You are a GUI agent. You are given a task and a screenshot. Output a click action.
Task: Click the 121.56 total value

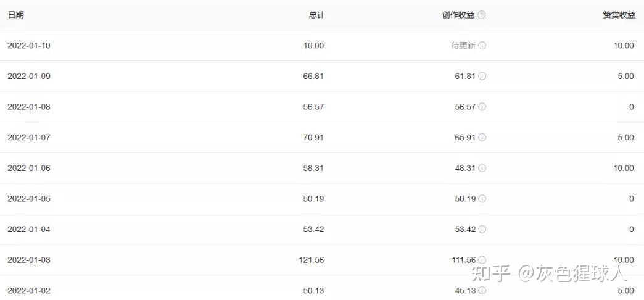311,260
